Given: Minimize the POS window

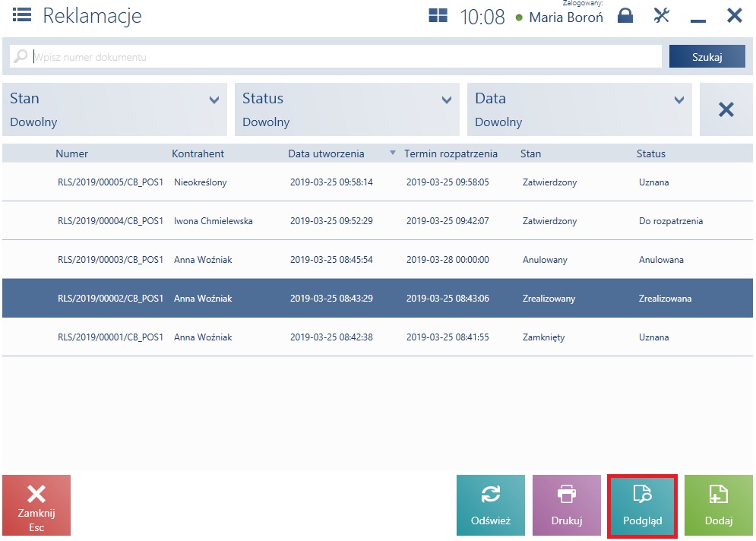Looking at the screenshot, I should tap(697, 21).
